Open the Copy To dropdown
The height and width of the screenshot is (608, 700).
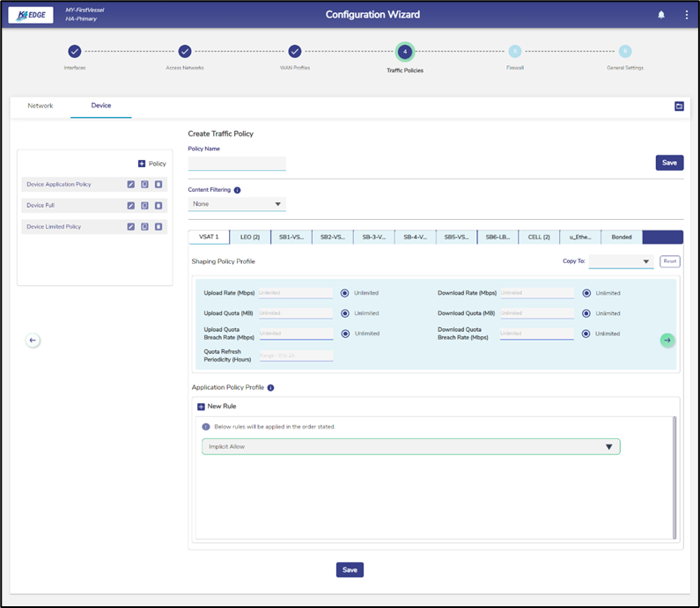point(621,261)
